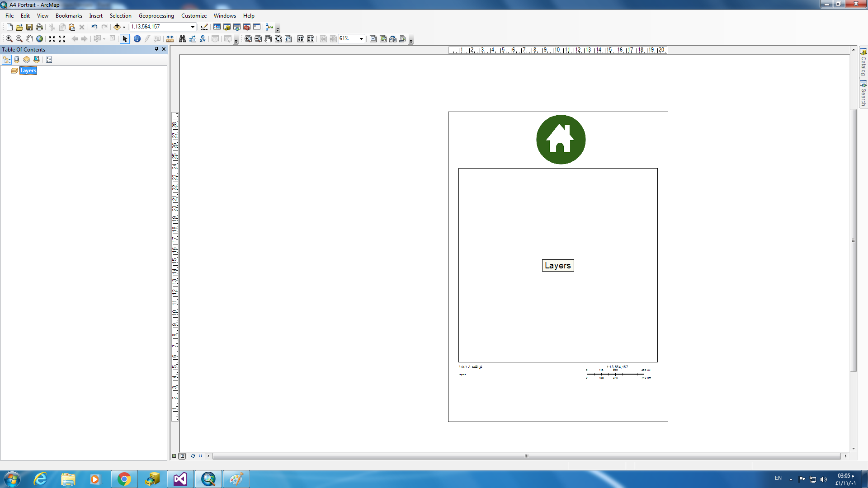Screen dimensions: 868x488
Task: Click the Focus Data Frame icon
Action: coord(383,39)
